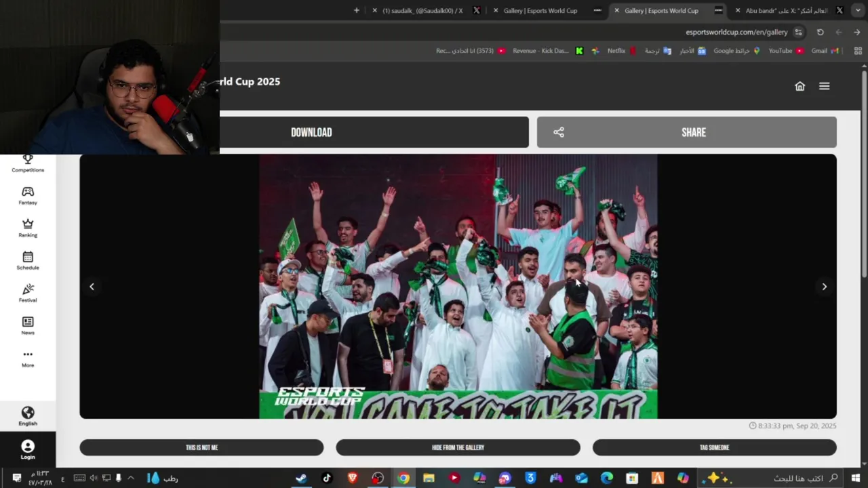Open the notification center icon

pos(17,478)
